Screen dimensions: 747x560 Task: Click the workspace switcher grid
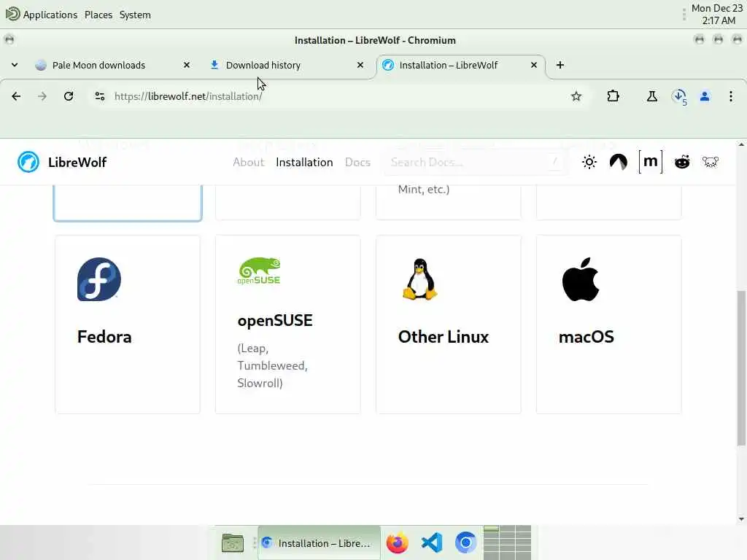[x=508, y=542]
